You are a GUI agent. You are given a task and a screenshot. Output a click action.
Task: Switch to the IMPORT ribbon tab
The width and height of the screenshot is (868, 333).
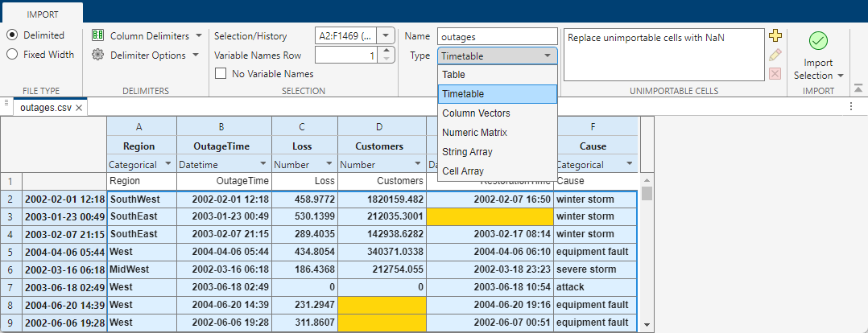click(x=42, y=14)
